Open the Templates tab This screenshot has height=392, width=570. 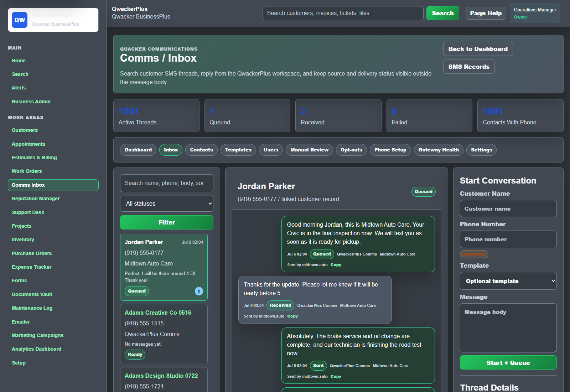pos(238,150)
